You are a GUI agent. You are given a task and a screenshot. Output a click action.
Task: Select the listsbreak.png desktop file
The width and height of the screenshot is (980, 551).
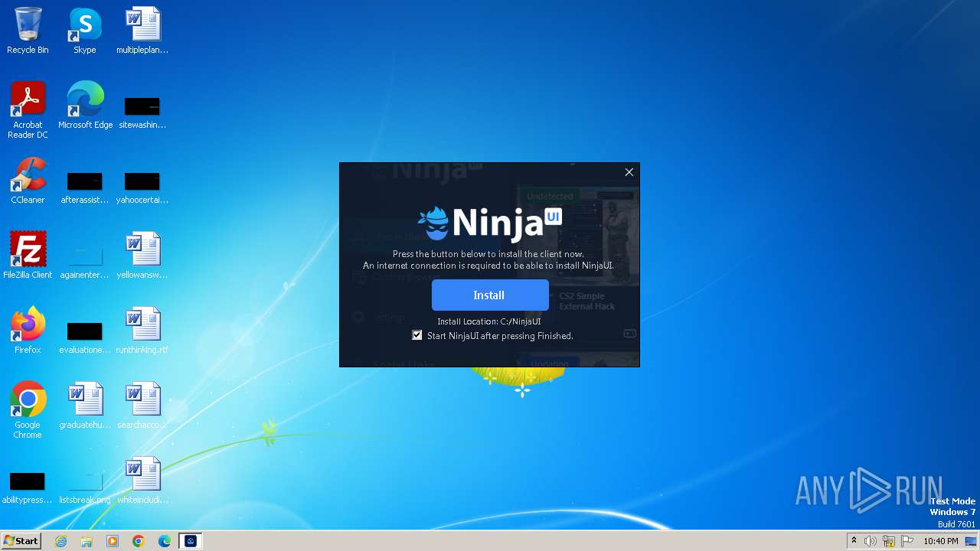click(x=84, y=487)
